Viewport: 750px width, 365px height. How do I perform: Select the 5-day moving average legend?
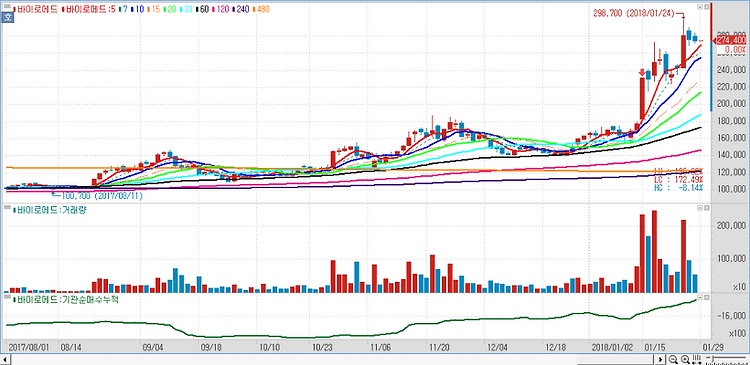pyautogui.click(x=88, y=8)
